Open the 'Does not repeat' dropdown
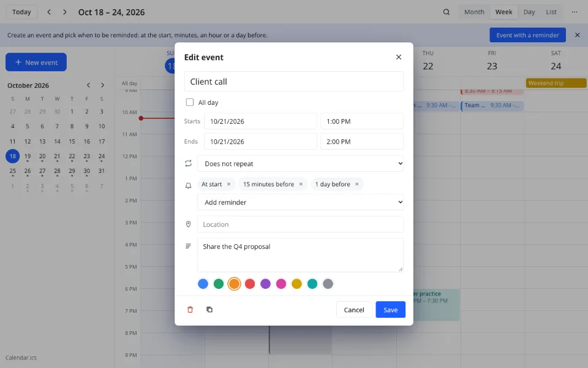Screen dimensions: 588x368 [300, 163]
